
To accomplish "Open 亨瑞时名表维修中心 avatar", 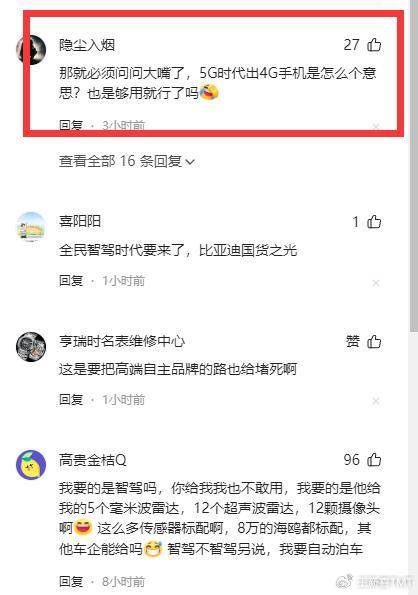I will [31, 347].
